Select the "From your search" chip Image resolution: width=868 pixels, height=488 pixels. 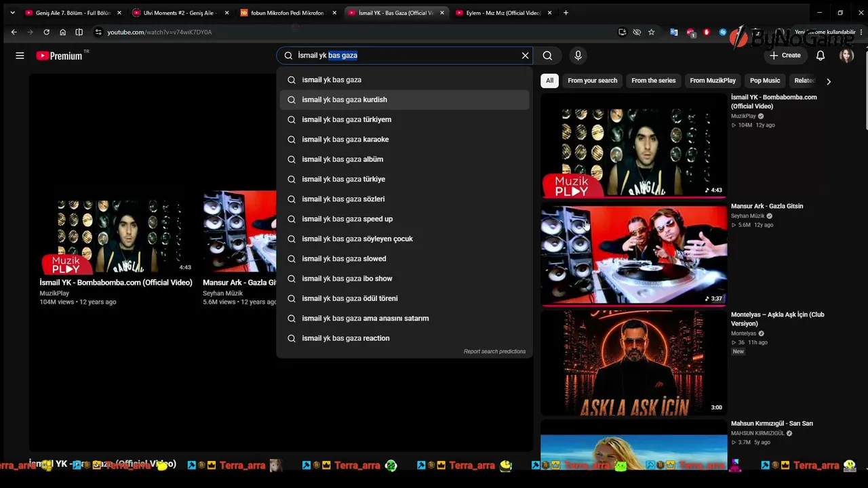pyautogui.click(x=593, y=81)
